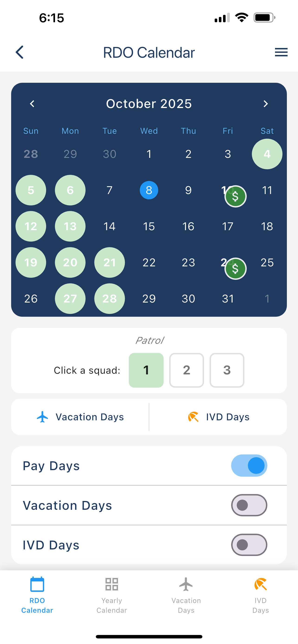Screen dimensions: 298x644
Task: Go to next month with right chevron
Action: [x=266, y=104]
